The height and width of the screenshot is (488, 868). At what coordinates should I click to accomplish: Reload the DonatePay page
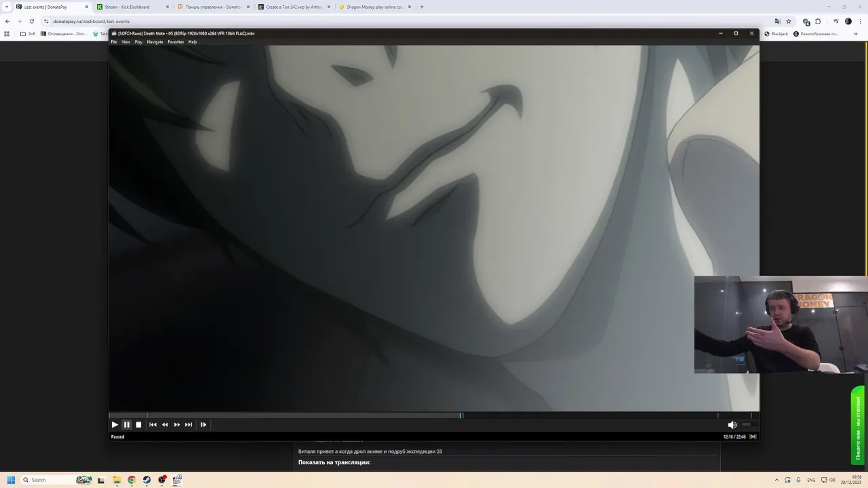pyautogui.click(x=31, y=21)
